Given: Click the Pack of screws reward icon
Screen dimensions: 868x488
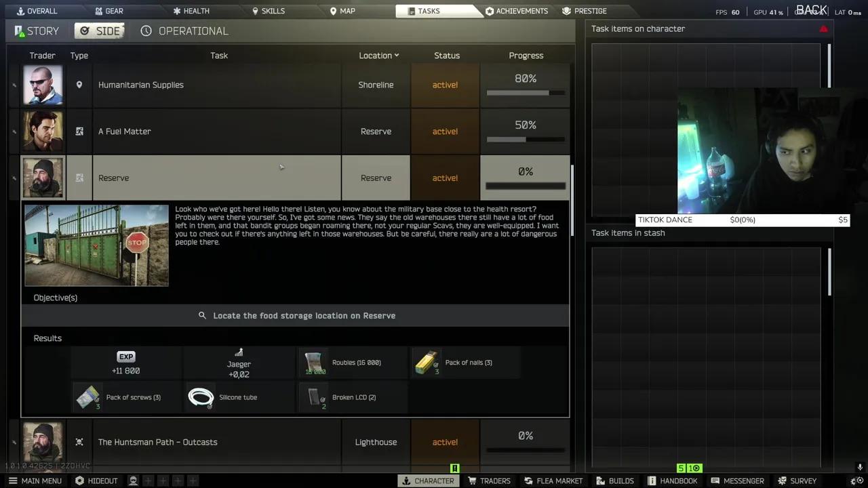Looking at the screenshot, I should pyautogui.click(x=88, y=397).
